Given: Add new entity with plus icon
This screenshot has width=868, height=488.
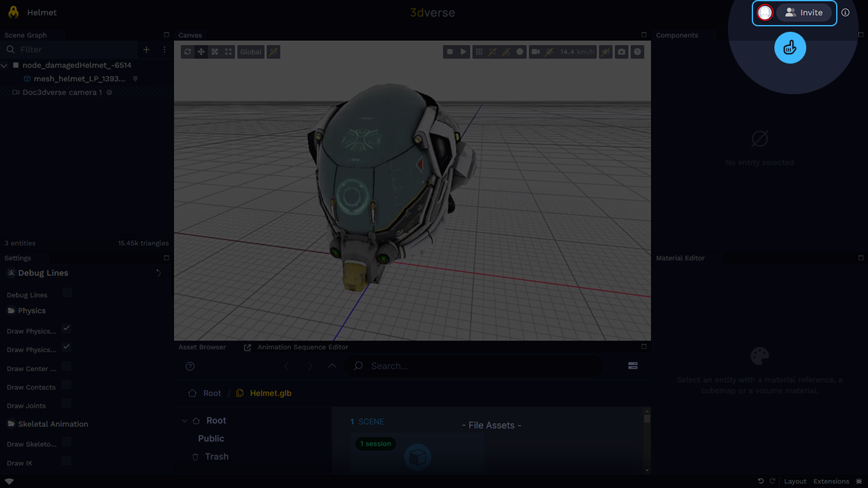Looking at the screenshot, I should 146,50.
